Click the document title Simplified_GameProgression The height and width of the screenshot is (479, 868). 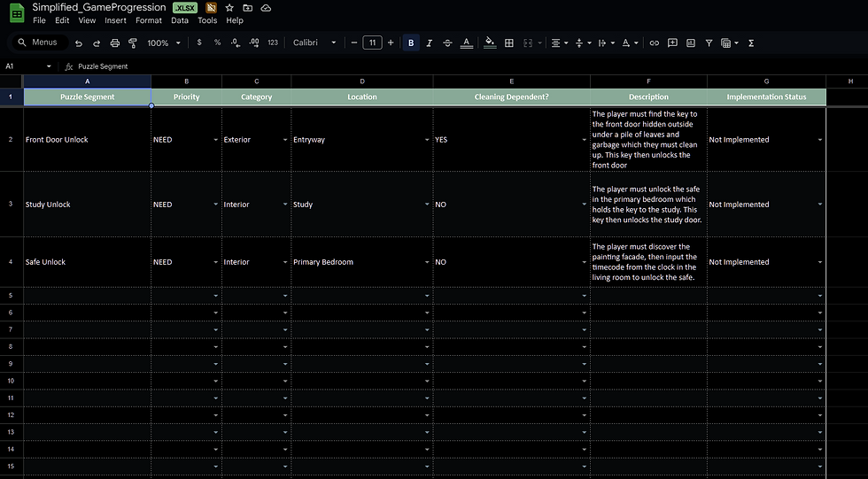(x=99, y=7)
